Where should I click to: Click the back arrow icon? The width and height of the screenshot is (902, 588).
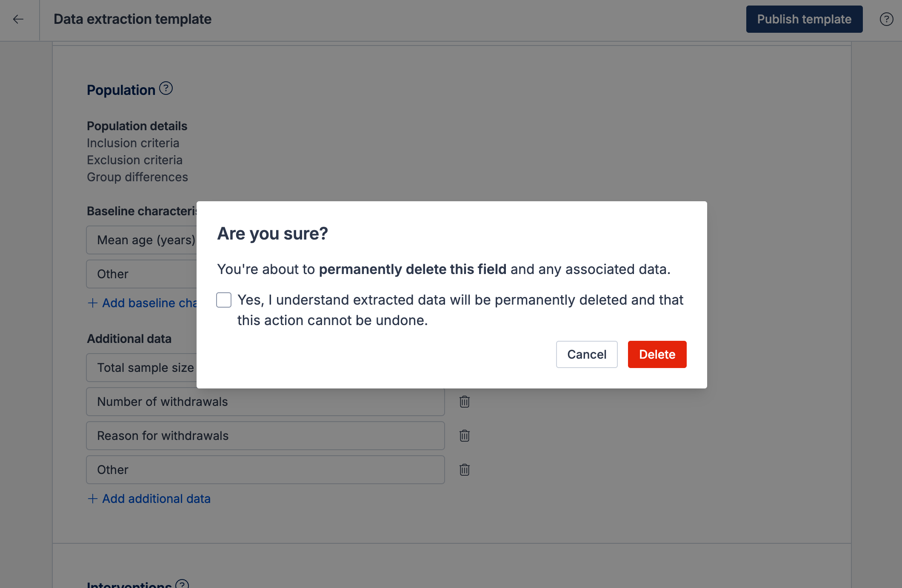[x=18, y=19]
